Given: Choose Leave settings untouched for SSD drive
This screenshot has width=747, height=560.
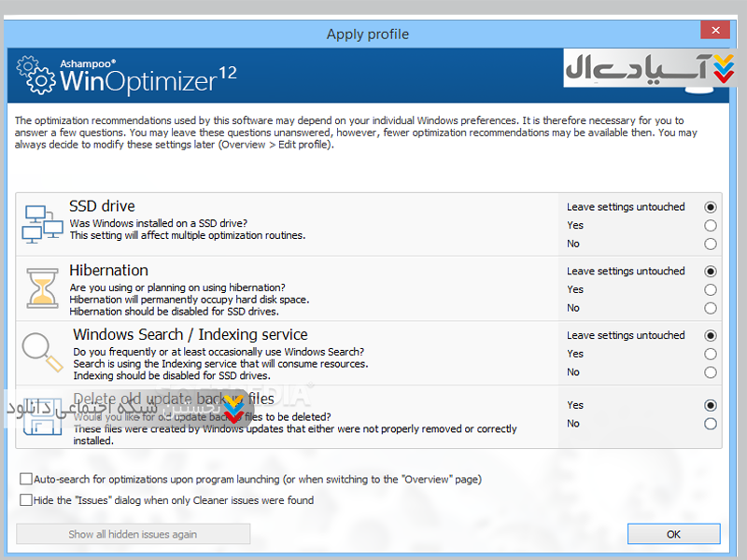Looking at the screenshot, I should (x=711, y=206).
